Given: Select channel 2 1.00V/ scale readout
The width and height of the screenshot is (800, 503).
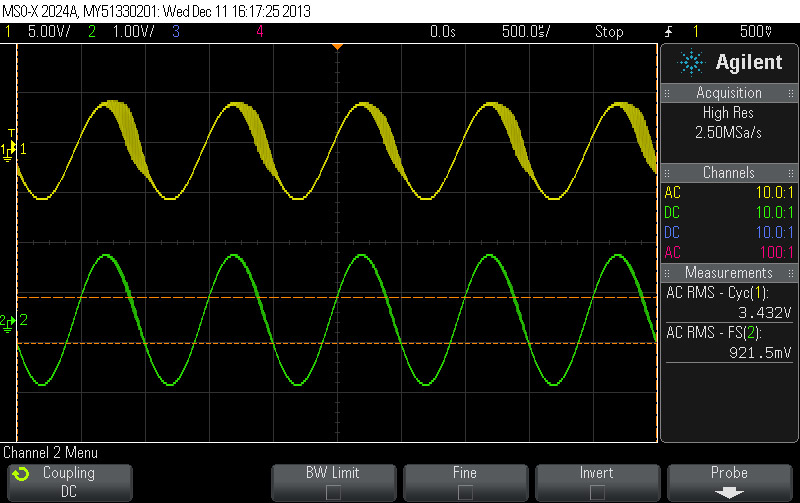Looking at the screenshot, I should (x=133, y=32).
